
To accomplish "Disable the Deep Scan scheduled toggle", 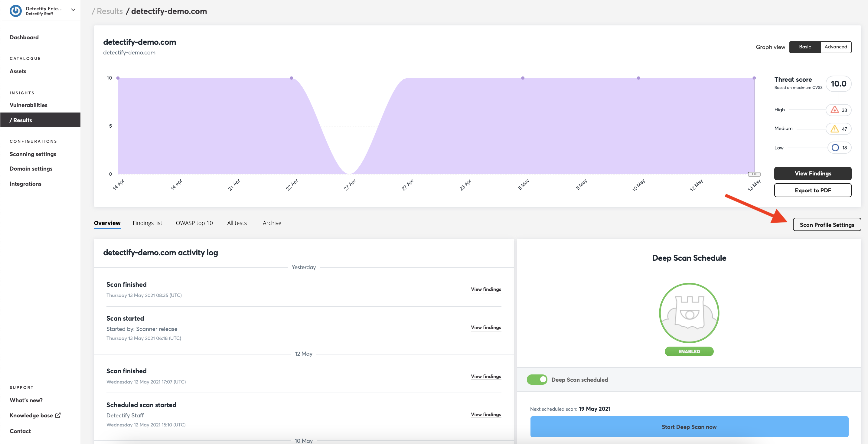I will coord(537,379).
